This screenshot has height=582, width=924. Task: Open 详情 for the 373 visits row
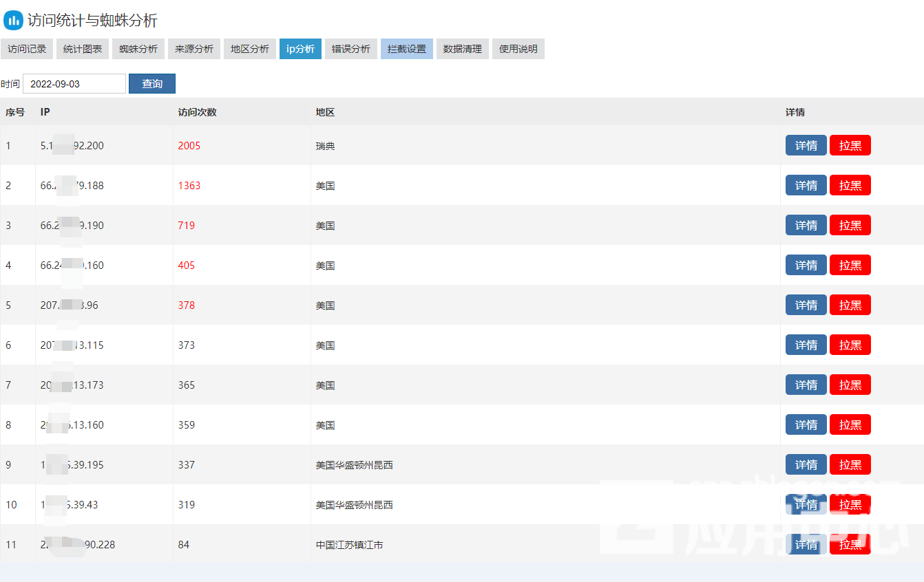pyautogui.click(x=806, y=345)
